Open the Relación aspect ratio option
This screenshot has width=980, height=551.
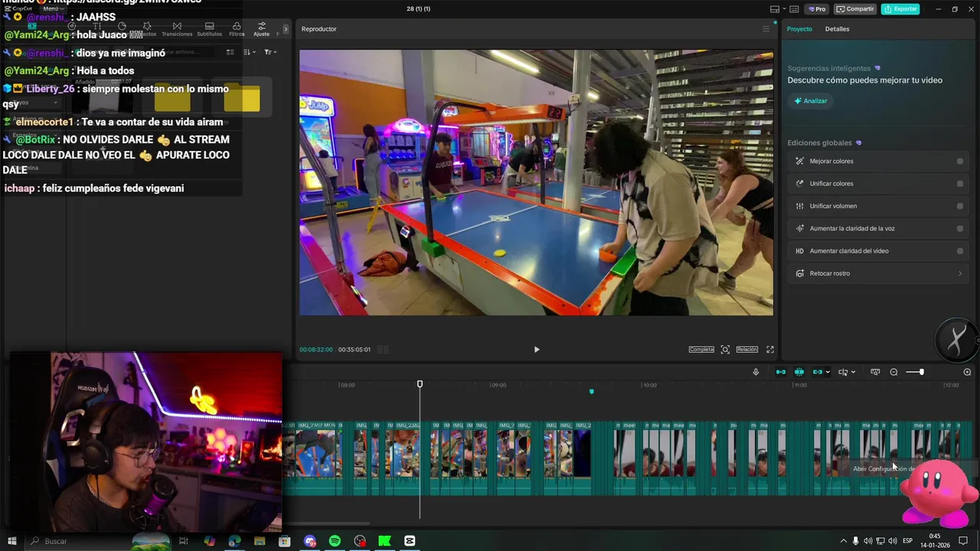[x=746, y=350]
